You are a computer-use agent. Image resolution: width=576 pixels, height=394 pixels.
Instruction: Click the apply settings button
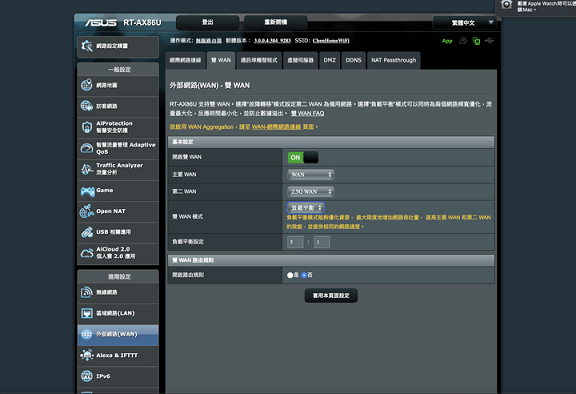(331, 296)
